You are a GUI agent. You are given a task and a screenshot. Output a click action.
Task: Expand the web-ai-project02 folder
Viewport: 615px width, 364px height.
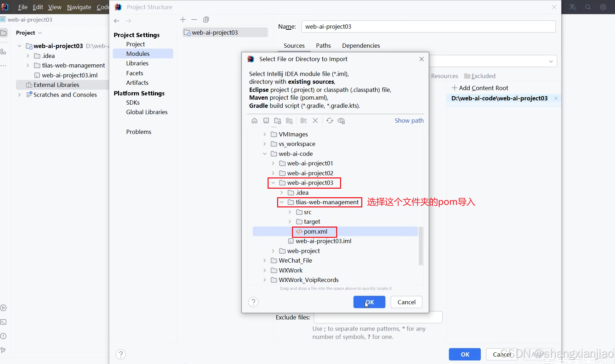pos(273,173)
